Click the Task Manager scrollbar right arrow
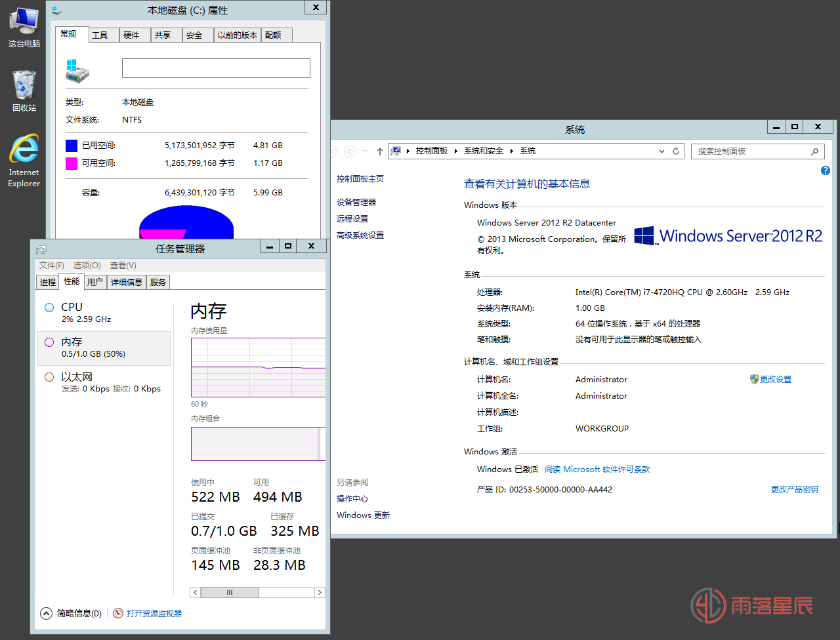Screen dimensions: 840x640 [x=320, y=592]
